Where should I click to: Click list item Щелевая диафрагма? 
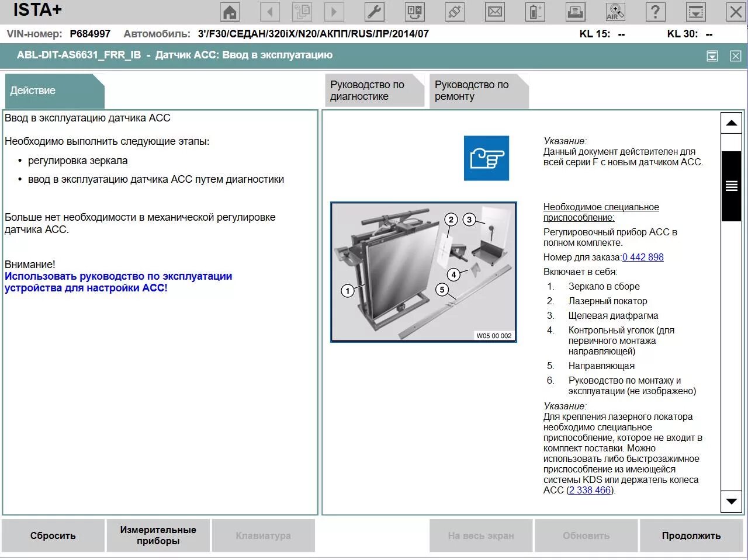pyautogui.click(x=613, y=315)
